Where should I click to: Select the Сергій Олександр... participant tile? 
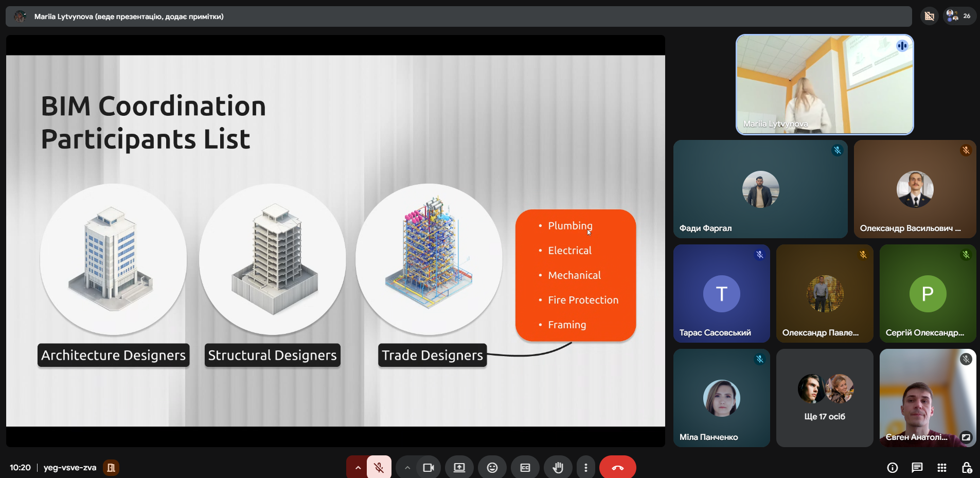coord(928,293)
